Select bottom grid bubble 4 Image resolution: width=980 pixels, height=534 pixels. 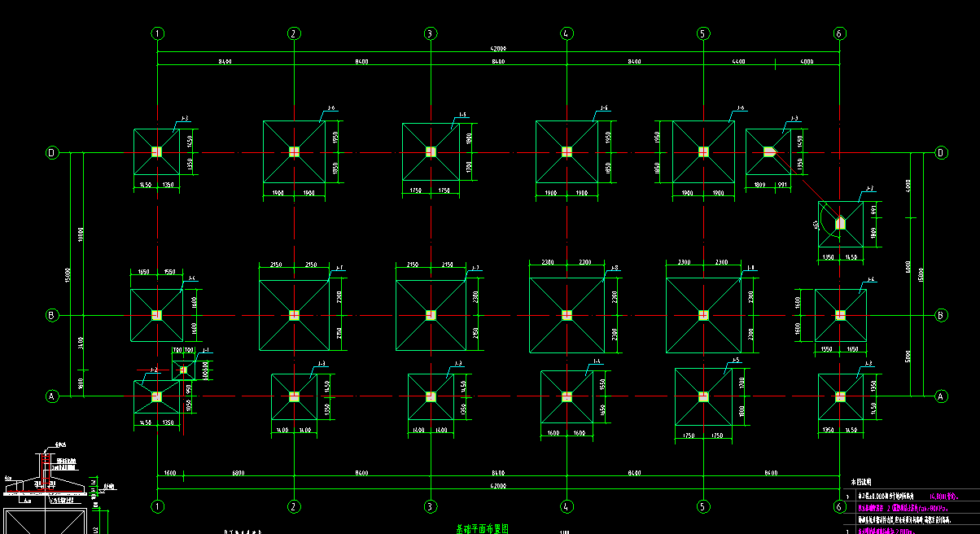(566, 506)
